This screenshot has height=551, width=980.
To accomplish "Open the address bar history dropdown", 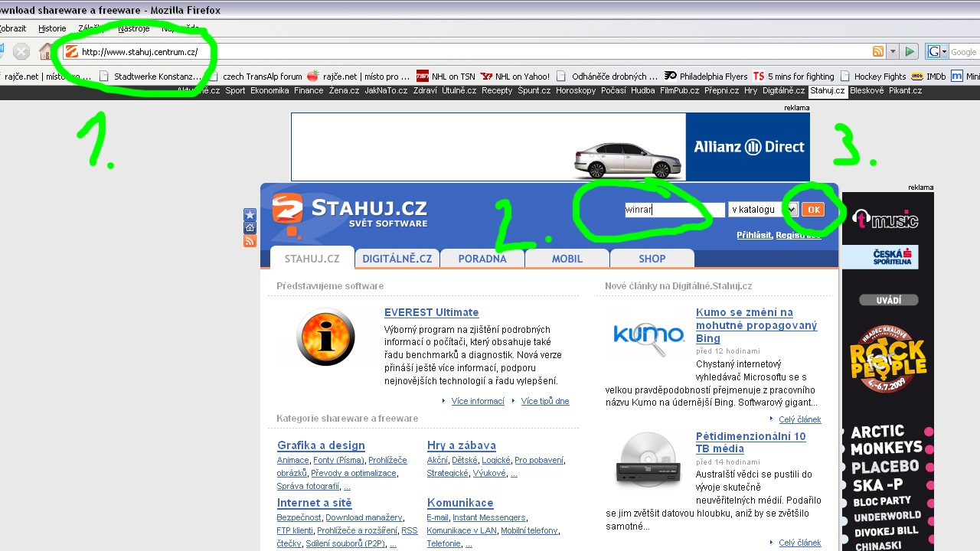I will tap(892, 51).
